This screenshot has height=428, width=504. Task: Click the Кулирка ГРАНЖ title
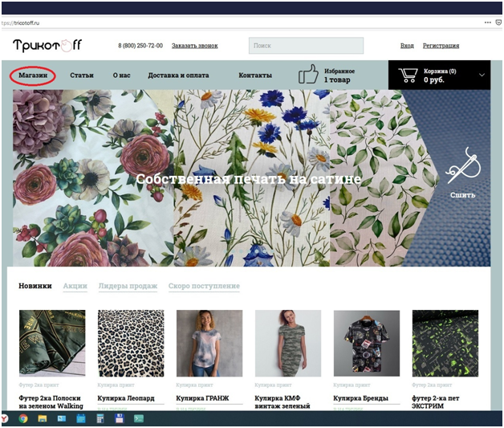pyautogui.click(x=202, y=398)
